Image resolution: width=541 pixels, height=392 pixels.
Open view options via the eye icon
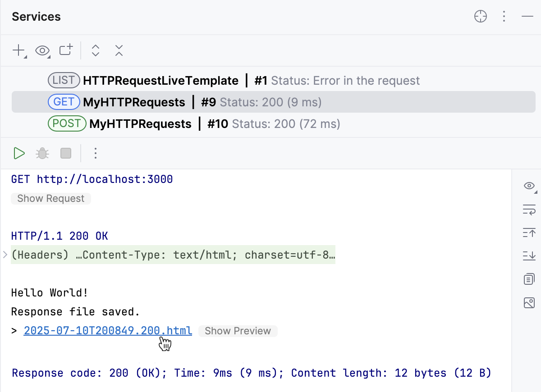42,50
